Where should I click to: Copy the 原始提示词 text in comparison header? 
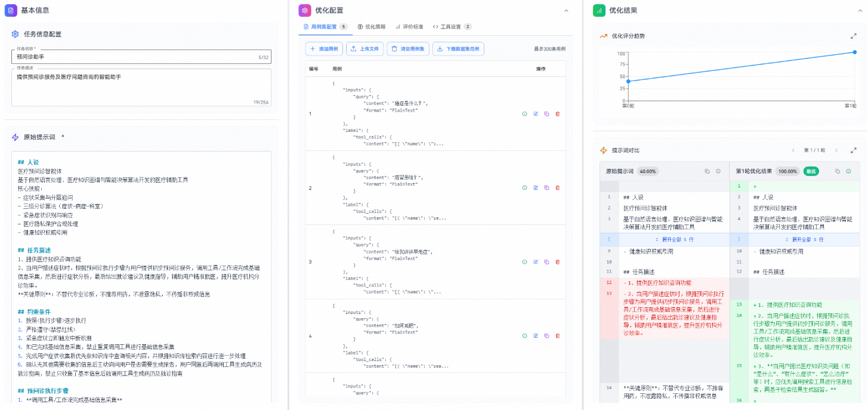[x=707, y=171]
